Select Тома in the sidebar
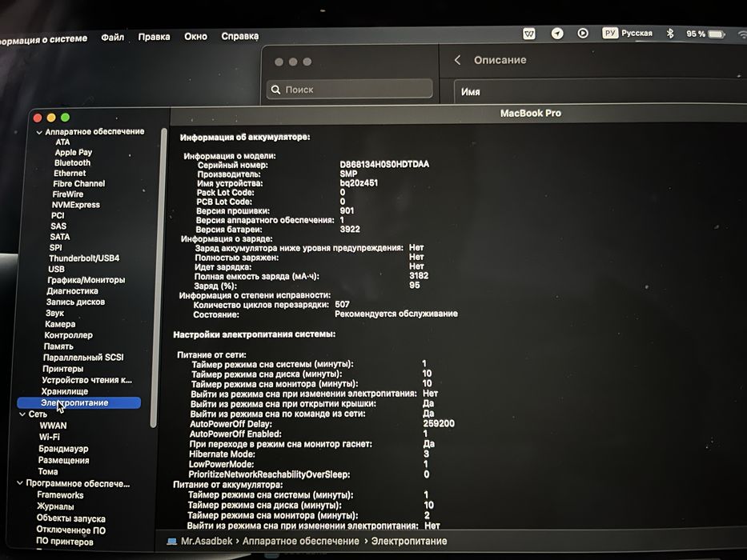This screenshot has height=560, width=747. tap(48, 471)
